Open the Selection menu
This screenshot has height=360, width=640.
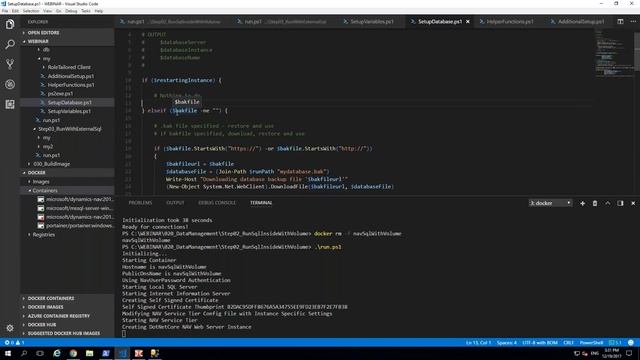pyautogui.click(x=31, y=11)
